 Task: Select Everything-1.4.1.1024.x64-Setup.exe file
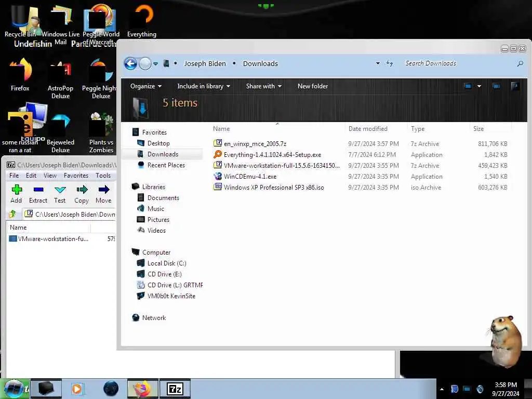272,155
